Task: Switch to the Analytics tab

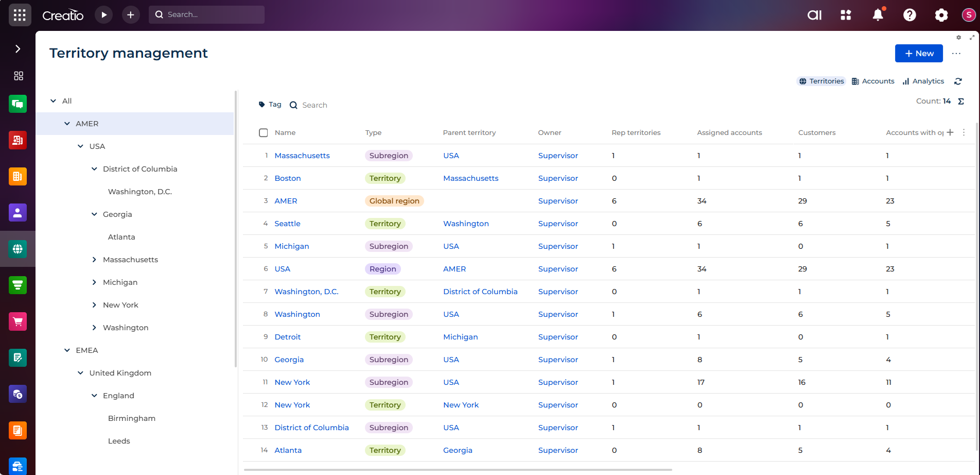Action: 923,81
